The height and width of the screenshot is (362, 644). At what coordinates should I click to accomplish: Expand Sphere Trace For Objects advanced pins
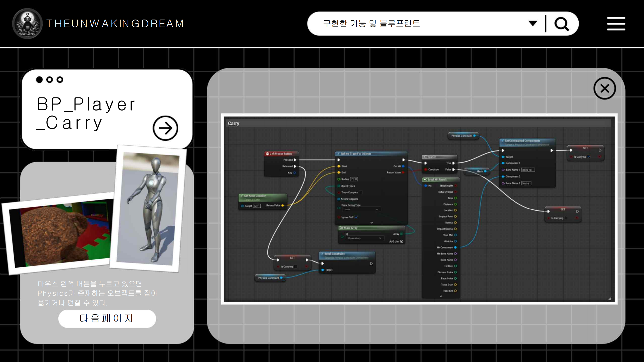tap(372, 223)
